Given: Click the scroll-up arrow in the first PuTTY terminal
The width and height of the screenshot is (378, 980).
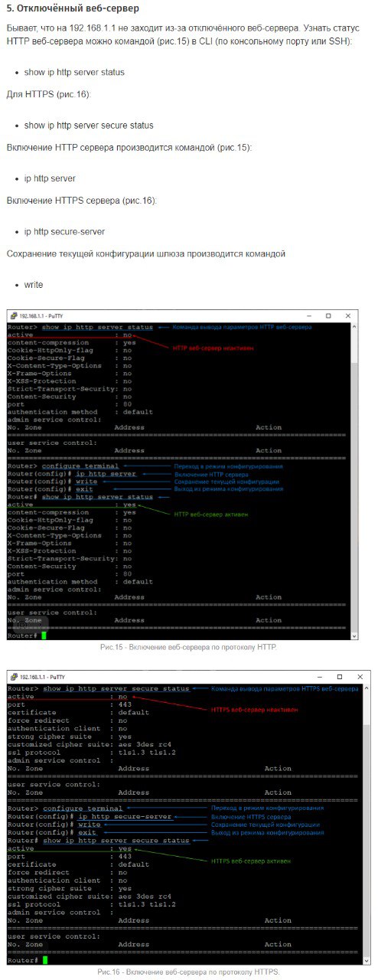Looking at the screenshot, I should pyautogui.click(x=354, y=327).
